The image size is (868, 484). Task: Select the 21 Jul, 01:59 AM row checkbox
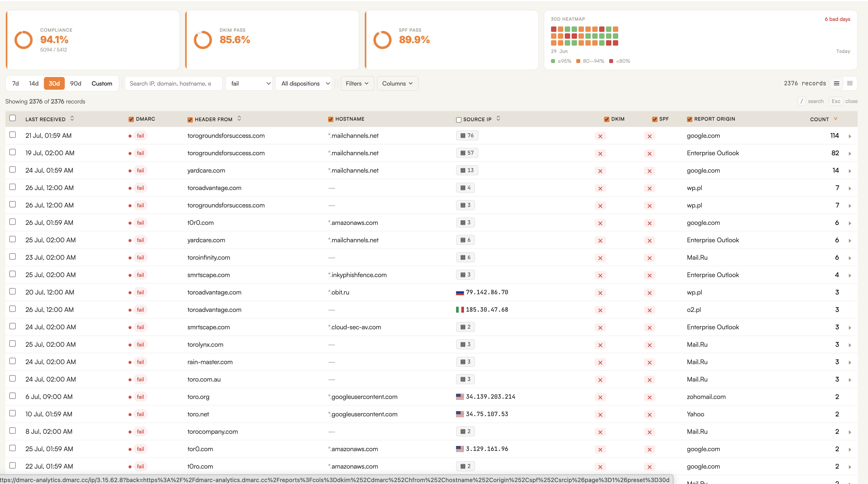click(13, 135)
